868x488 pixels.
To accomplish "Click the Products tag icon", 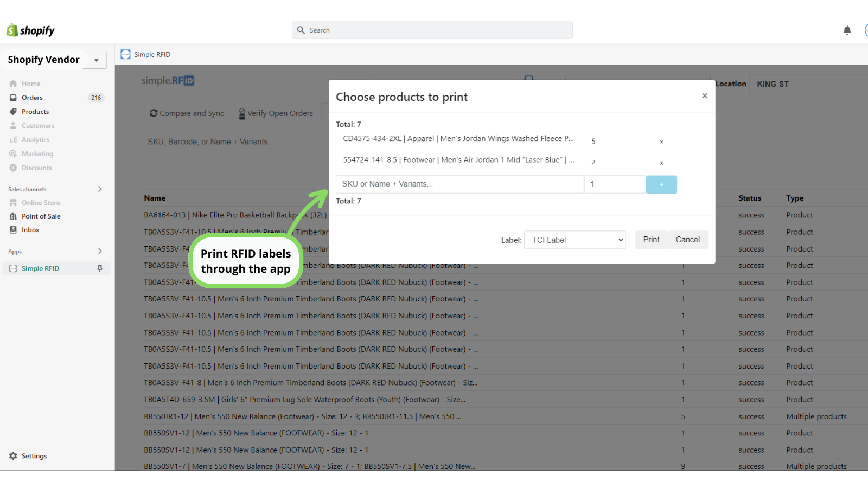I will [x=13, y=112].
